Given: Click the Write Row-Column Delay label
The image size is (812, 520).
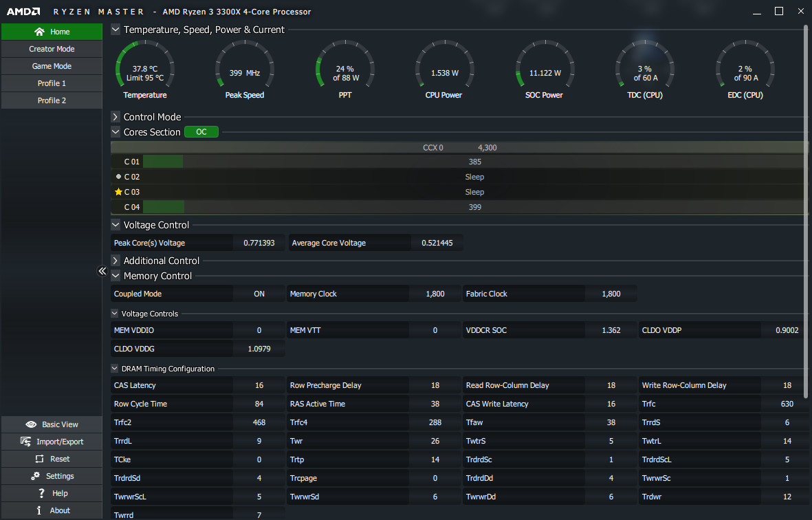Looking at the screenshot, I should point(684,385).
